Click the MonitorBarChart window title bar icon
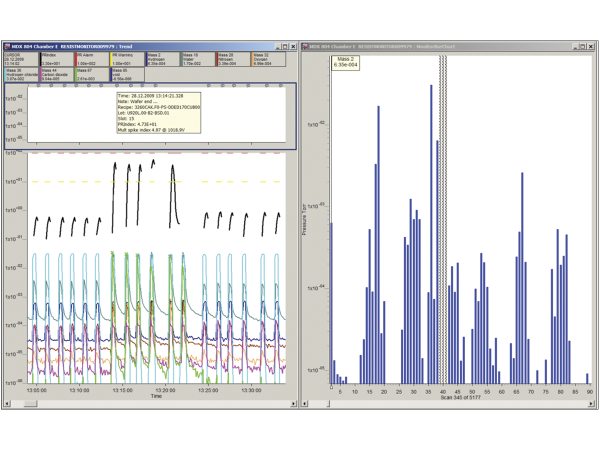 pos(307,46)
